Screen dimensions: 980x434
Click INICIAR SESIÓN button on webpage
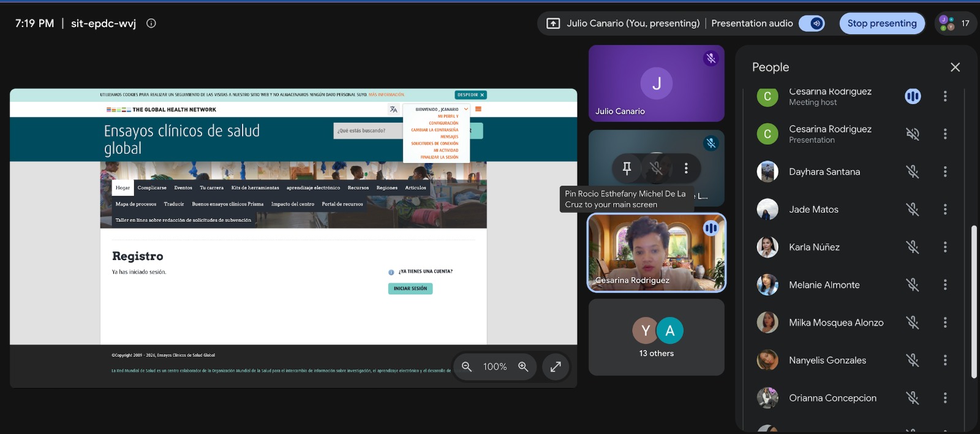click(x=410, y=289)
